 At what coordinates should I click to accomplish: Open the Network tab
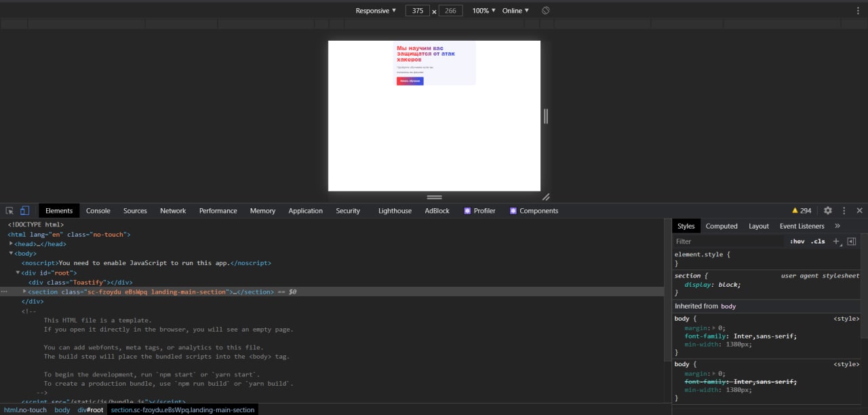click(173, 211)
